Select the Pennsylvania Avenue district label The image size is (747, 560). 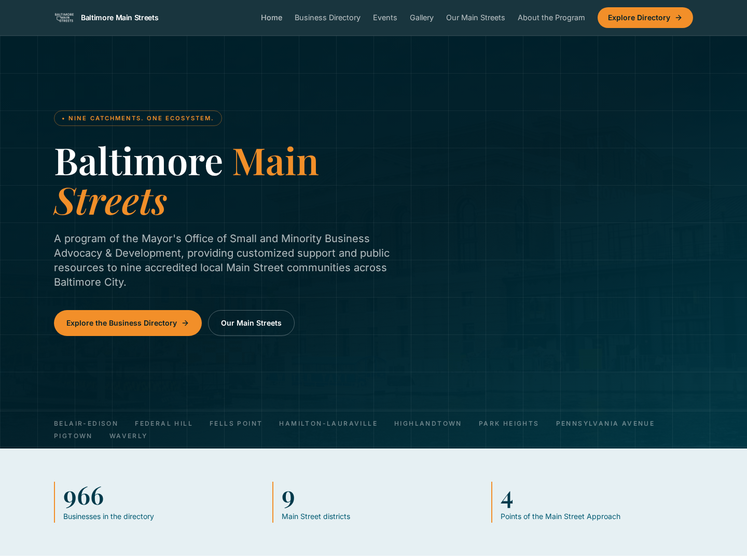click(x=605, y=424)
